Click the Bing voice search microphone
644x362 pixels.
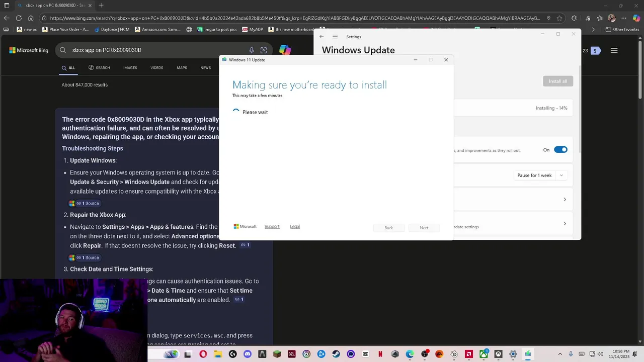pyautogui.click(x=252, y=50)
